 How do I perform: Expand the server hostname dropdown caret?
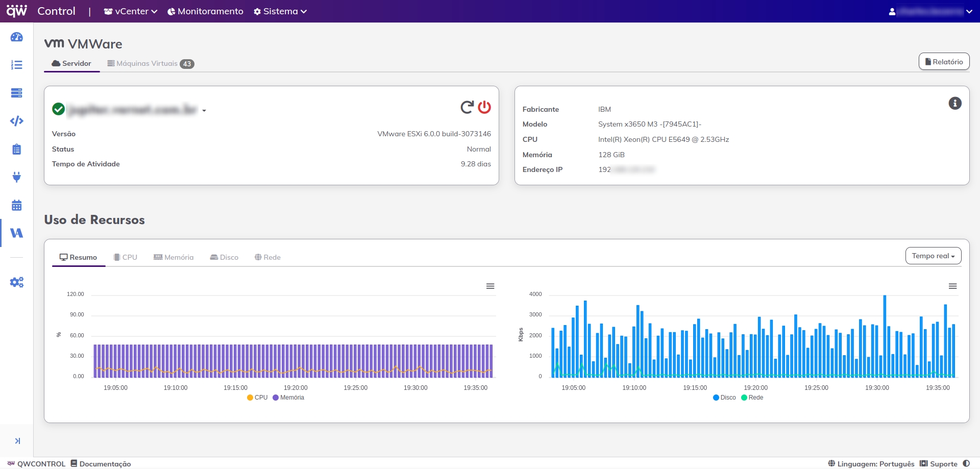point(204,111)
